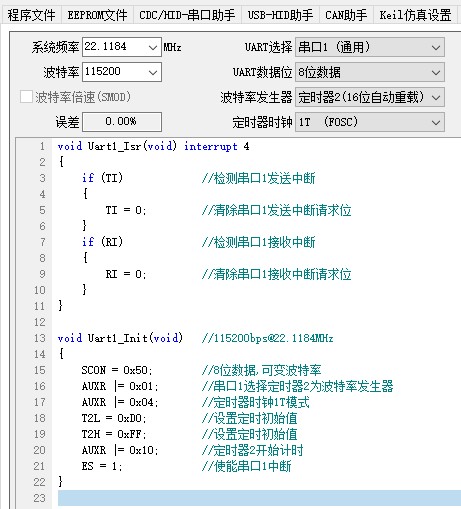The image size is (461, 509).
Task: Open the Keil仿真设置 tab
Action: 415,15
